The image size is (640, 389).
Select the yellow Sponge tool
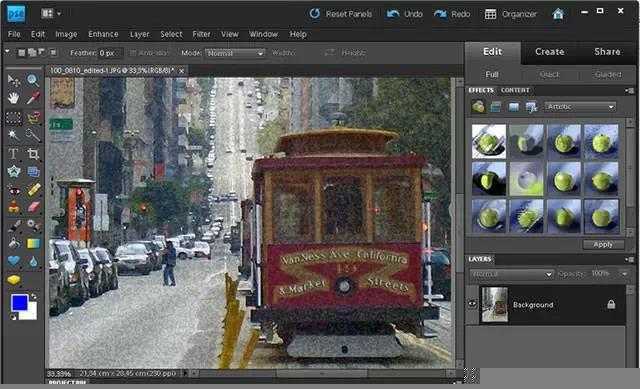point(13,280)
